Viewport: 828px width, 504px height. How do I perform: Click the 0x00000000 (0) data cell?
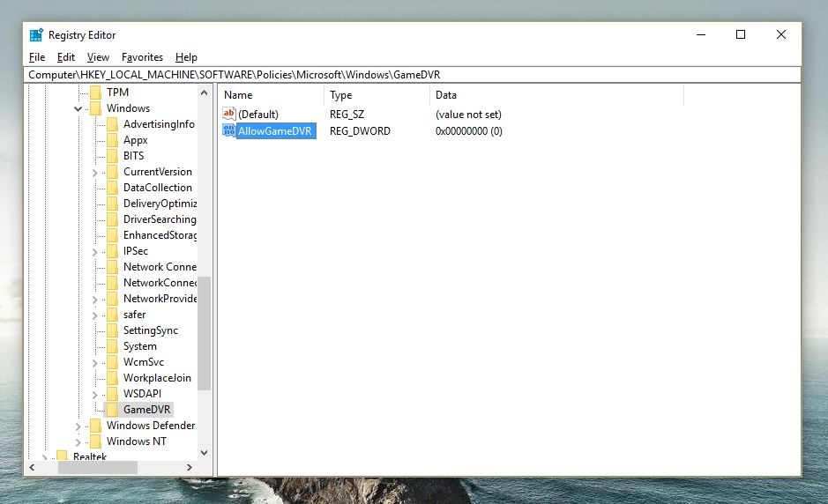(469, 131)
